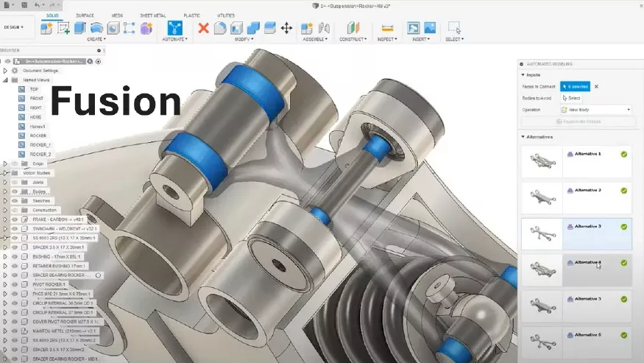
Task: Choose the Alternative 5 thumbnail
Action: (542, 306)
